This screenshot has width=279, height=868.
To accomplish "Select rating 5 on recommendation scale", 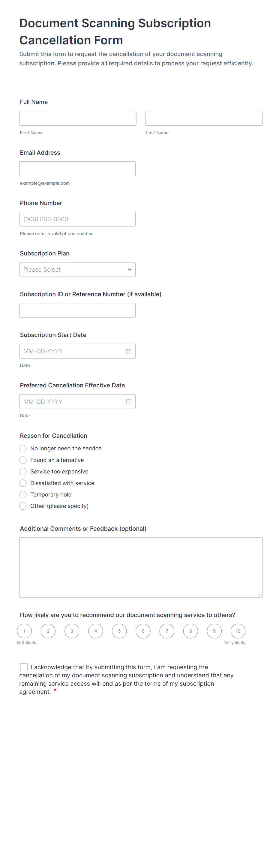I will pyautogui.click(x=119, y=631).
